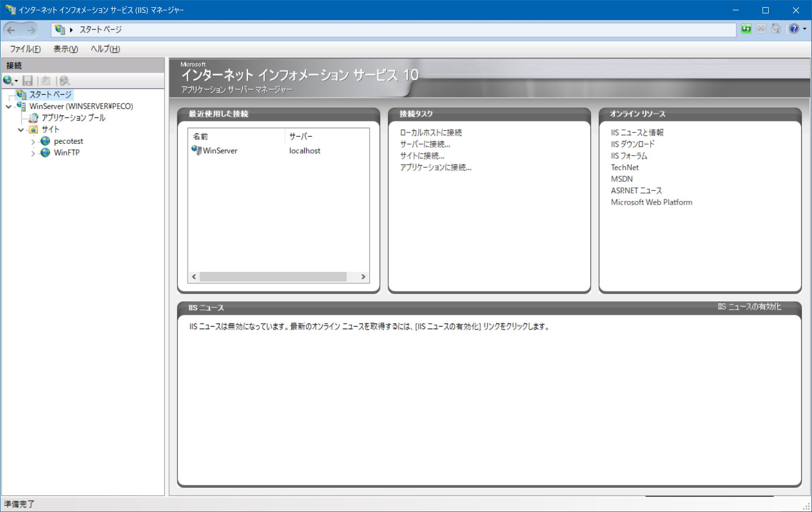This screenshot has width=812, height=512.
Task: Collapse the サイト tree node
Action: click(x=21, y=130)
